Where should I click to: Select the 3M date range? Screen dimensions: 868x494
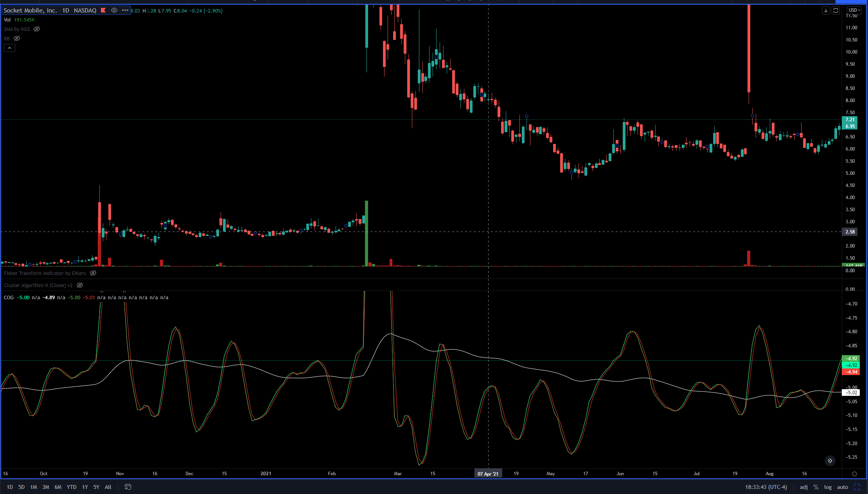(x=46, y=487)
